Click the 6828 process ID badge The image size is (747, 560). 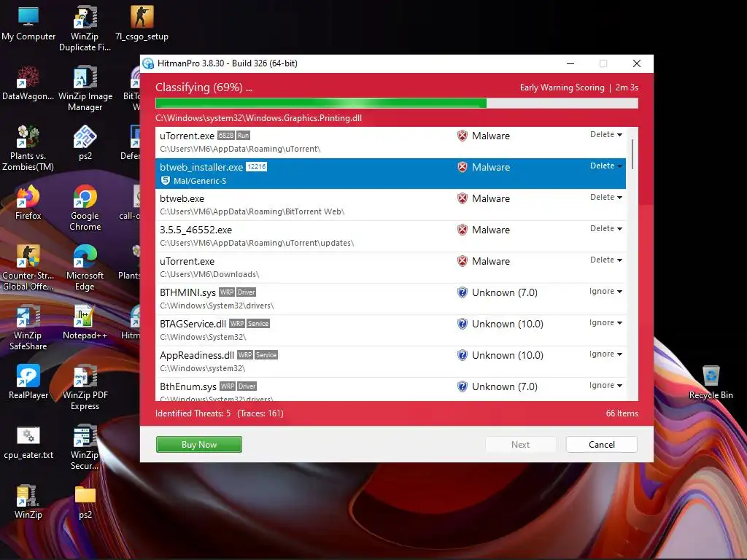(x=226, y=135)
